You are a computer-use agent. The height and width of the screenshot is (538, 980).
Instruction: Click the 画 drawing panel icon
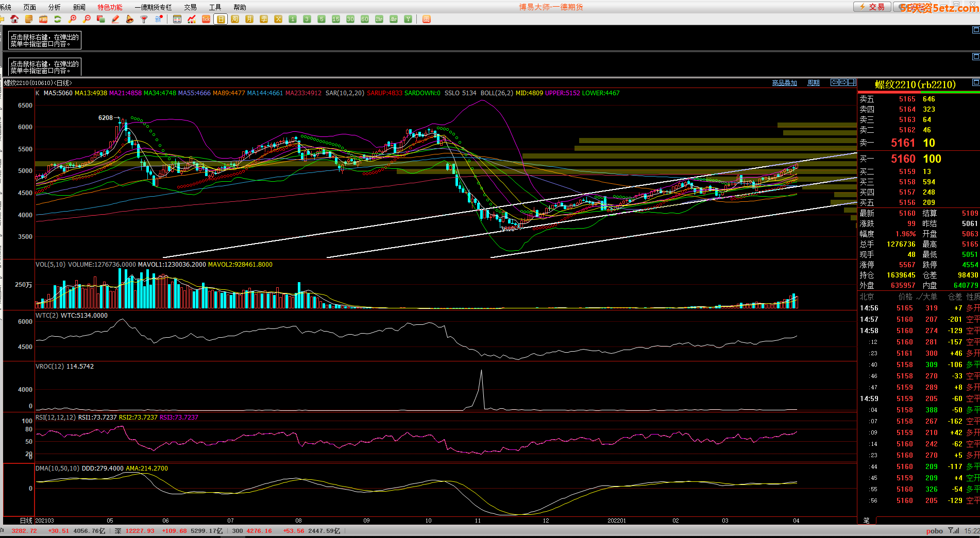pyautogui.click(x=426, y=19)
